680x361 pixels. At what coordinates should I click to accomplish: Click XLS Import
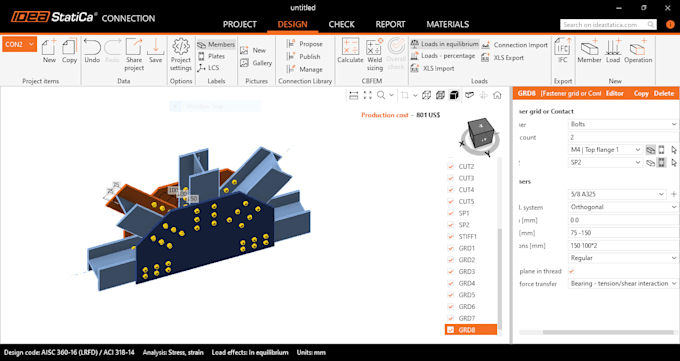432,68
